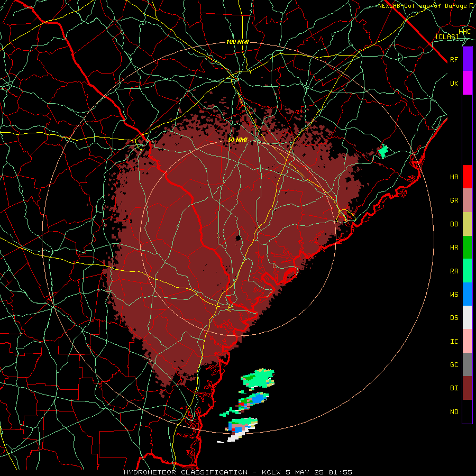Click the 'UK' legend label
This screenshot has width=476, height=476.
(454, 83)
